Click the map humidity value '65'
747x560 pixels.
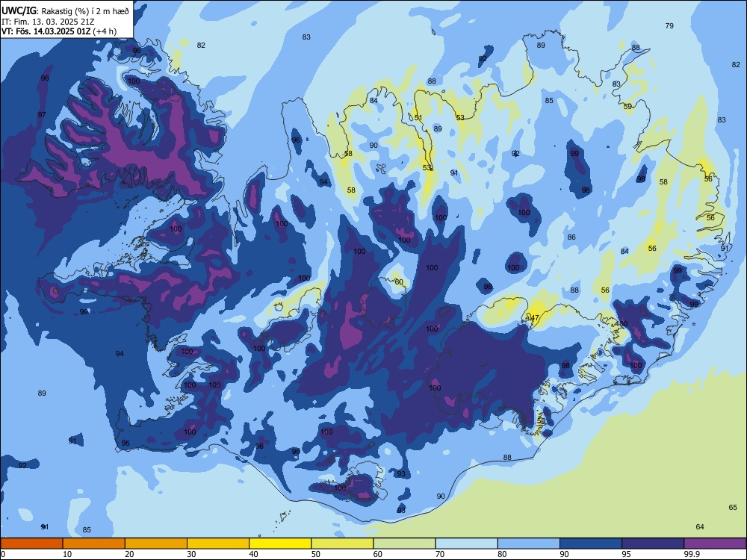pyautogui.click(x=733, y=507)
